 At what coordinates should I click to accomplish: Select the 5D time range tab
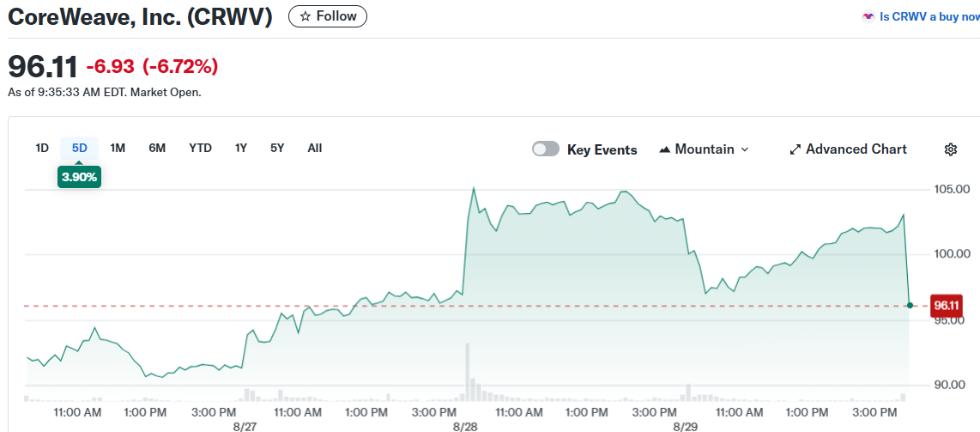click(79, 149)
